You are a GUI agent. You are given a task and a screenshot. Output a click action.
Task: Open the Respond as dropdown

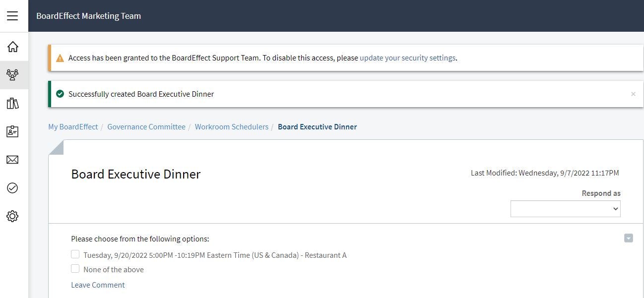565,209
